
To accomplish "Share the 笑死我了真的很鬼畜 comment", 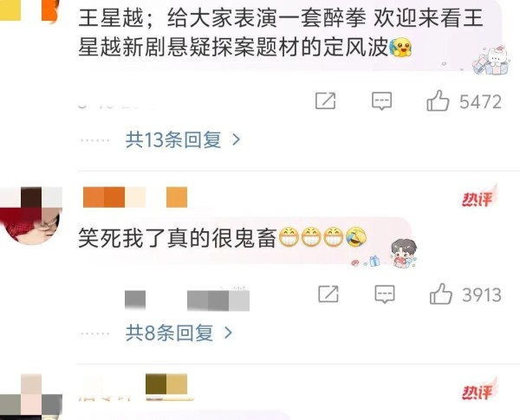I will pyautogui.click(x=328, y=294).
